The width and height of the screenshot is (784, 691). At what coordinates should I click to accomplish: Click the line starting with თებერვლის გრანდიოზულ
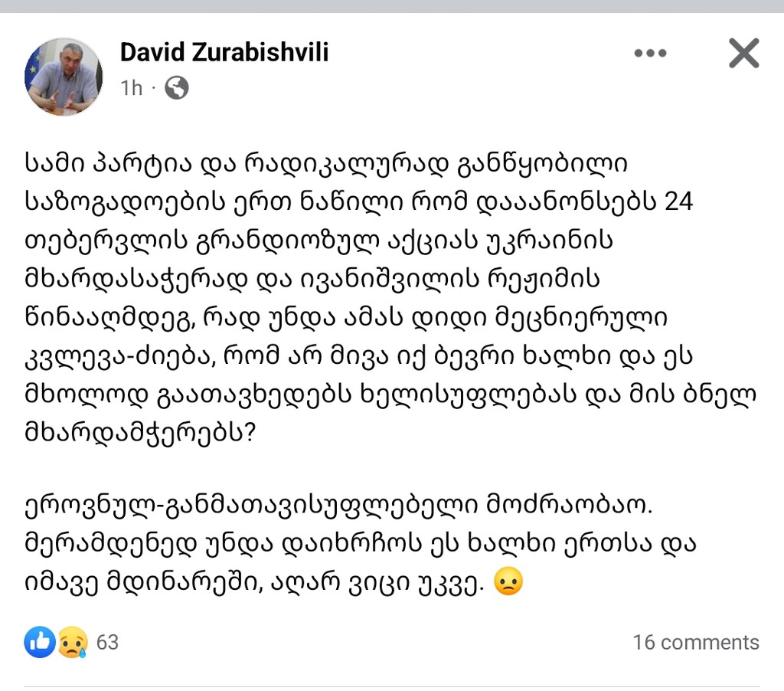(x=319, y=241)
